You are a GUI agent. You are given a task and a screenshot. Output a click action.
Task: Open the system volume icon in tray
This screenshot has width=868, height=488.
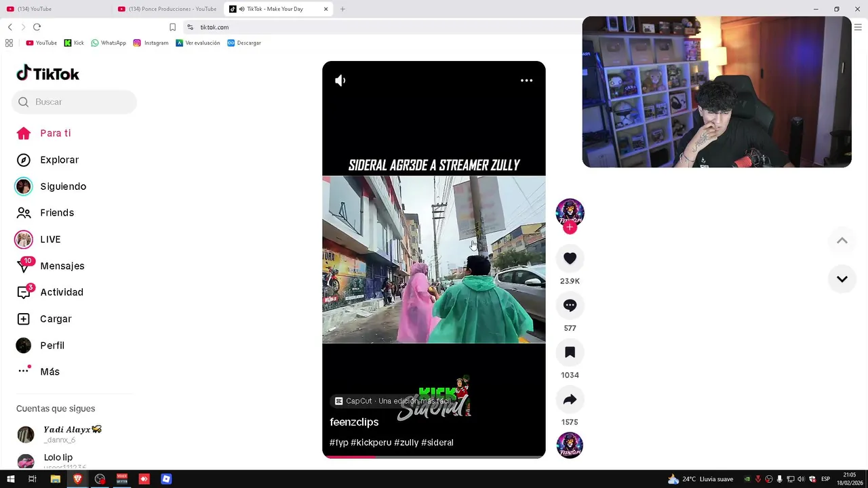tap(801, 479)
